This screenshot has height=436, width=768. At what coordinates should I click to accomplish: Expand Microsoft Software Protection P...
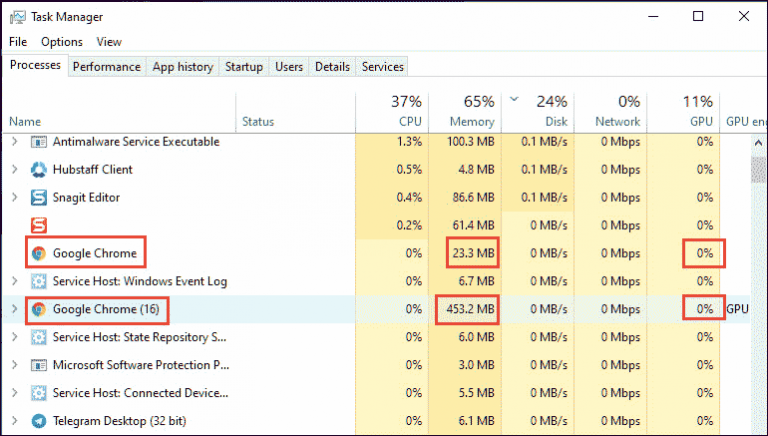pyautogui.click(x=15, y=365)
